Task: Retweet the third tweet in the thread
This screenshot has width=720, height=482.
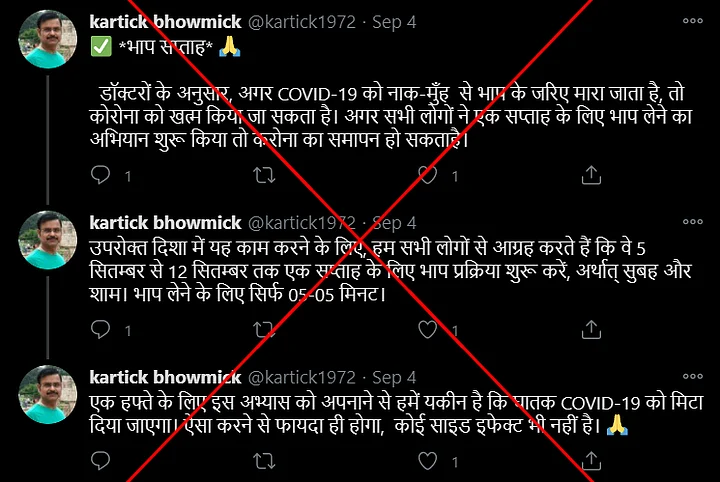Action: point(264,461)
